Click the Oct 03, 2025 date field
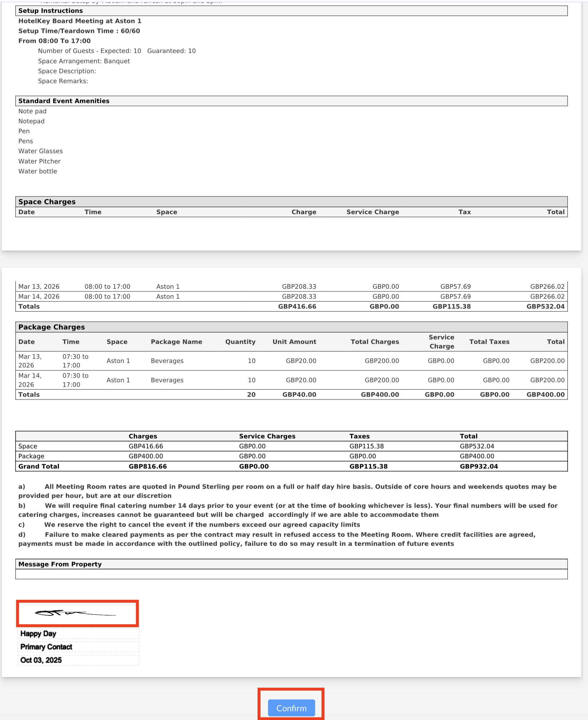This screenshot has width=588, height=720. coord(78,660)
